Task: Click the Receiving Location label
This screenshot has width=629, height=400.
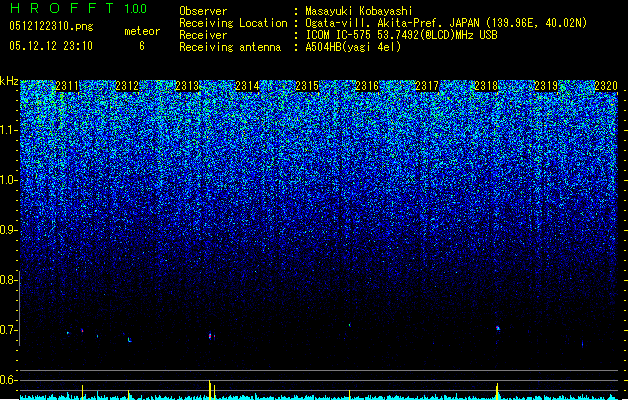Action: pos(233,23)
